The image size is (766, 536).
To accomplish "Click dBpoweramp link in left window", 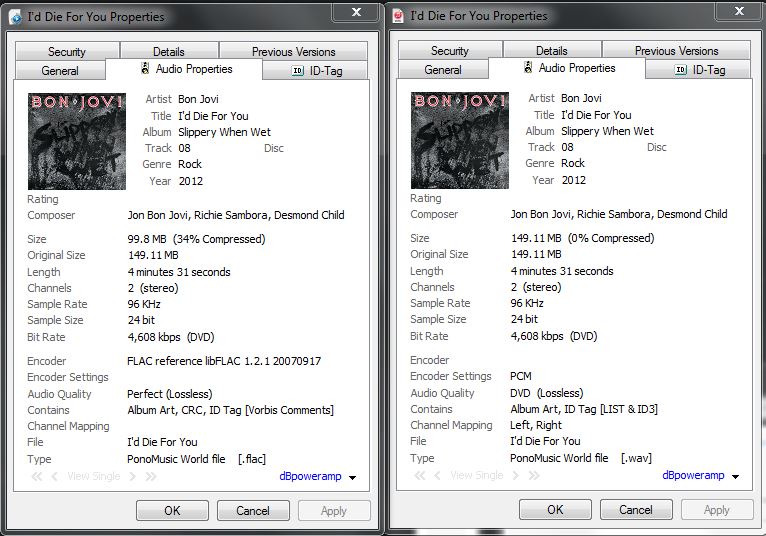I will point(310,476).
